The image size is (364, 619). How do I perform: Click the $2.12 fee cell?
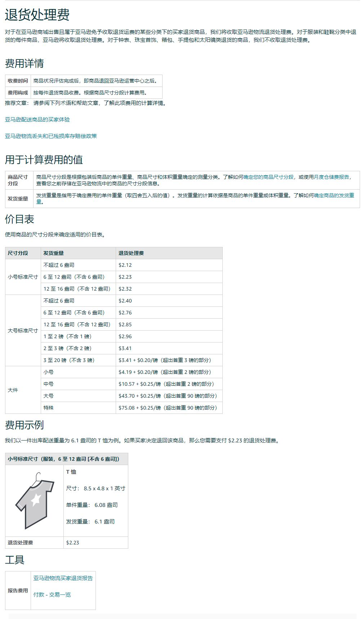coord(169,265)
